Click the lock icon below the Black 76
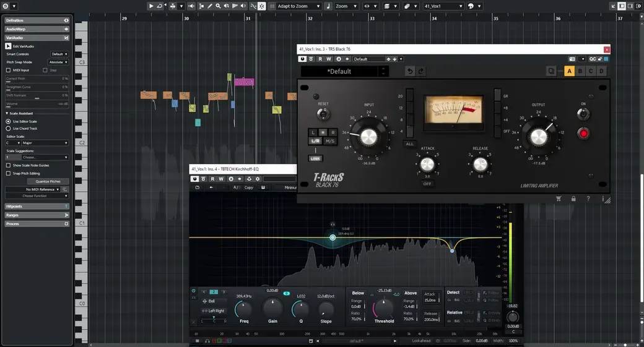This screenshot has width=644, height=347. tap(573, 199)
